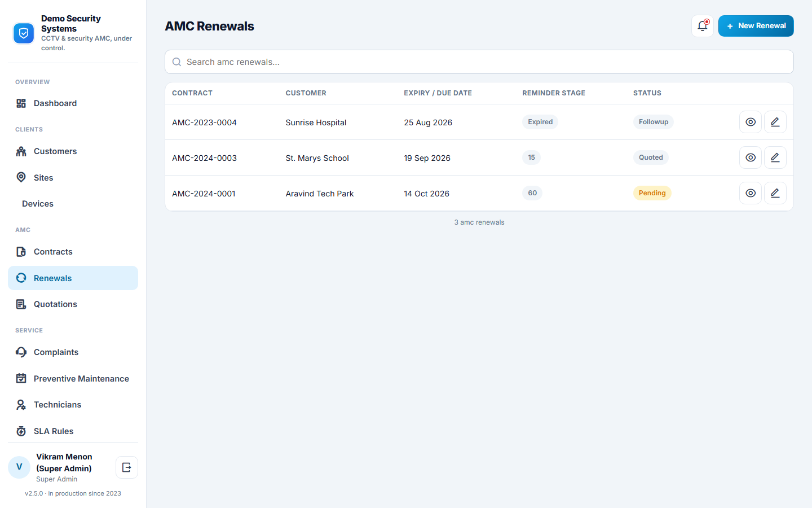Viewport: 812px width, 508px height.
Task: Open the Devices menu item
Action: [x=73, y=204]
